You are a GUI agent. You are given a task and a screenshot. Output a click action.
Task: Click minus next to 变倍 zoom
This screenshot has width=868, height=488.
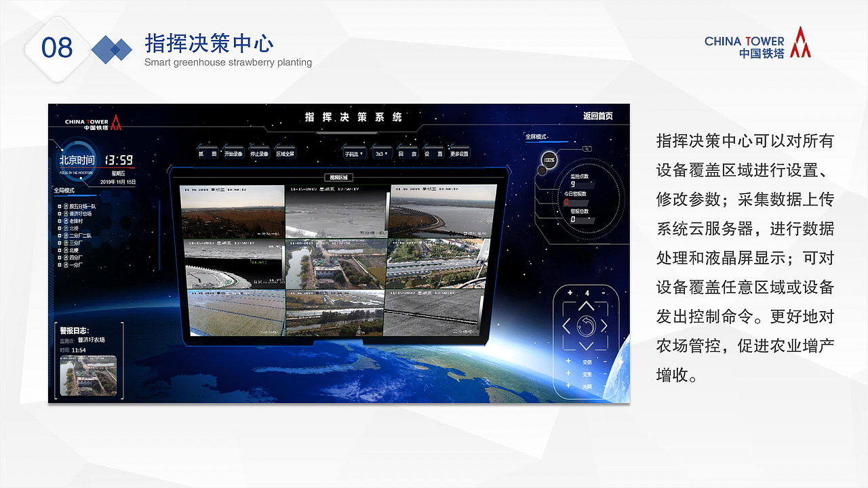[605, 361]
